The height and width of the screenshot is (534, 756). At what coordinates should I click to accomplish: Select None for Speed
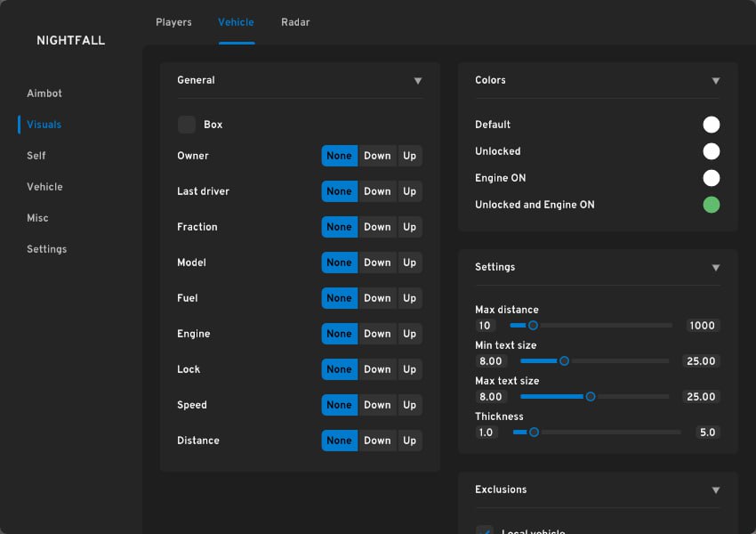click(x=339, y=405)
